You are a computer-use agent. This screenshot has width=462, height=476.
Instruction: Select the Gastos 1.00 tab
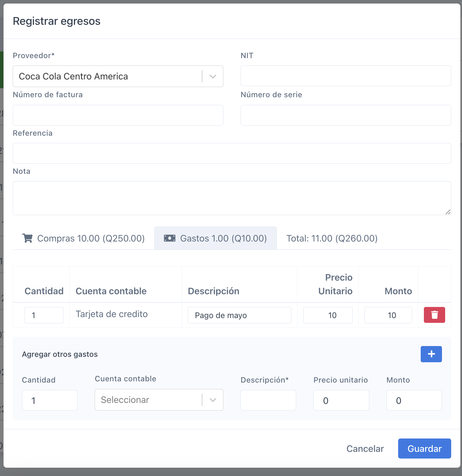215,238
